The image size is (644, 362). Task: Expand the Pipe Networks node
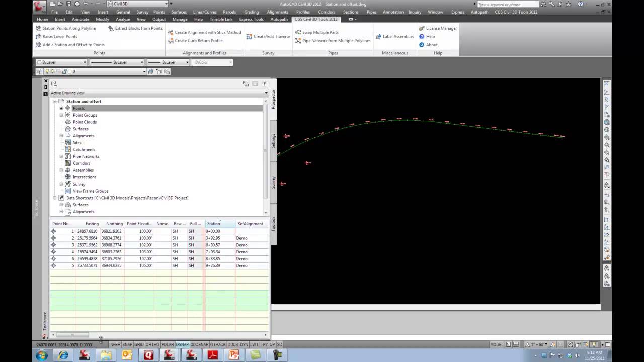click(x=61, y=156)
